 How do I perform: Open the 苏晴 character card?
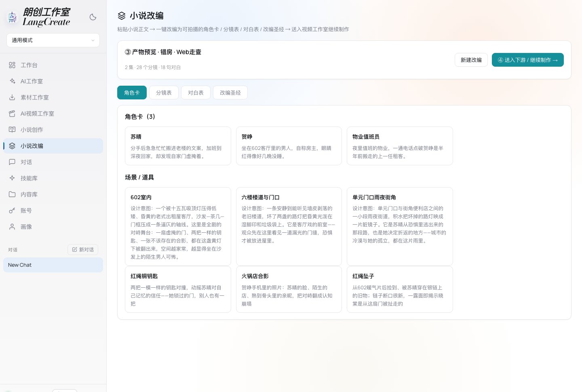coord(178,146)
